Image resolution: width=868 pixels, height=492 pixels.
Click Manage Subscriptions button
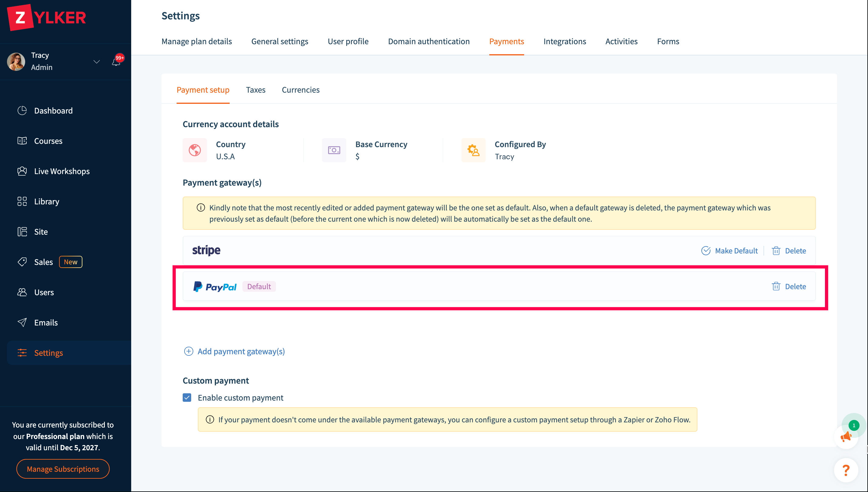tap(63, 469)
